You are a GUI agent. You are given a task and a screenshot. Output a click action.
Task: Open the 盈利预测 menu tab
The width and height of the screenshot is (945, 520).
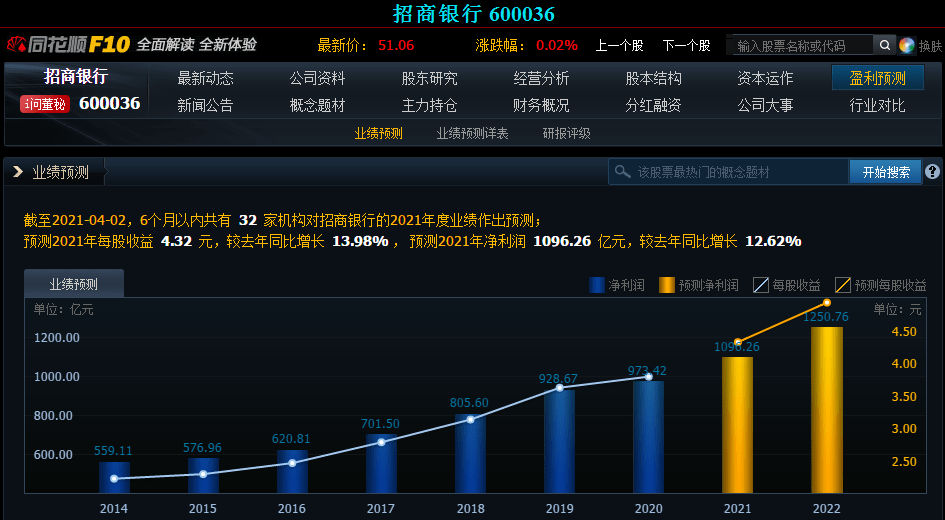[x=877, y=78]
